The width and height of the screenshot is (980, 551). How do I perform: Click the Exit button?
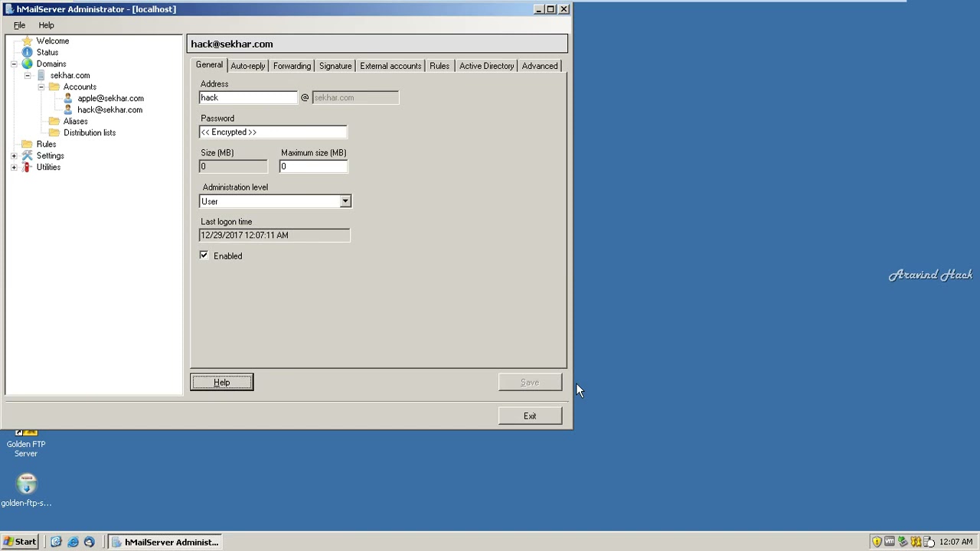[x=530, y=416]
